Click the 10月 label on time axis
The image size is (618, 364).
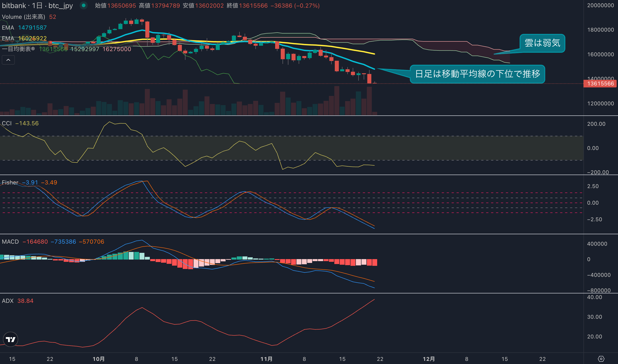tap(99, 359)
